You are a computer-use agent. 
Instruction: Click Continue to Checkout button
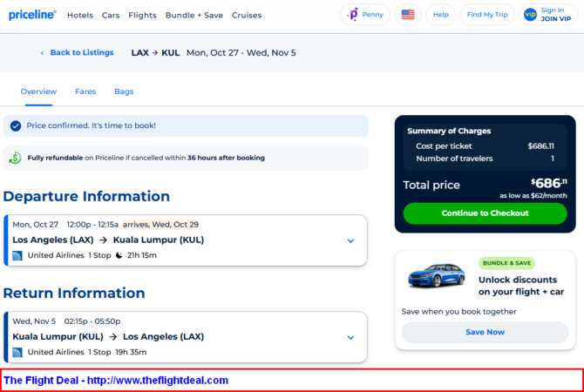pos(485,213)
